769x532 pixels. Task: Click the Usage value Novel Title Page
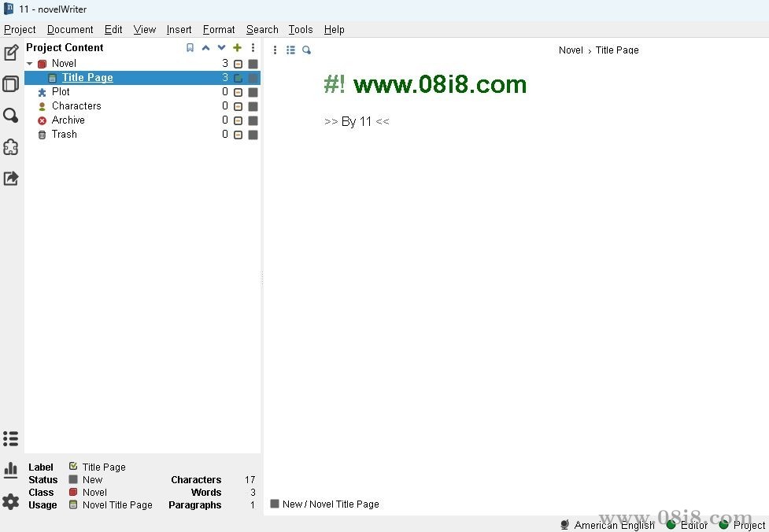(117, 505)
